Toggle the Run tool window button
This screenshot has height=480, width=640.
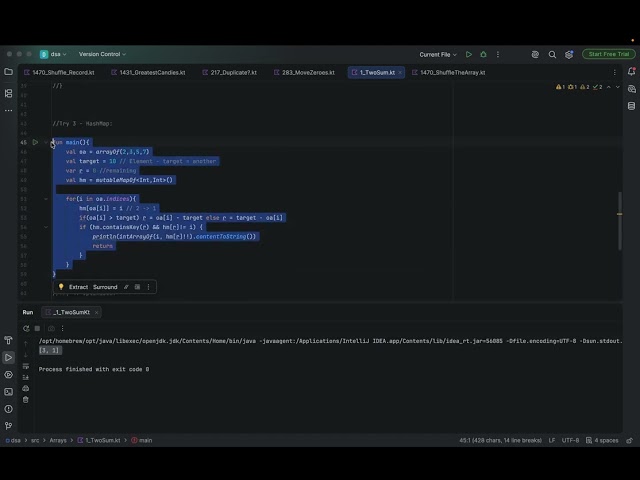pyautogui.click(x=8, y=358)
